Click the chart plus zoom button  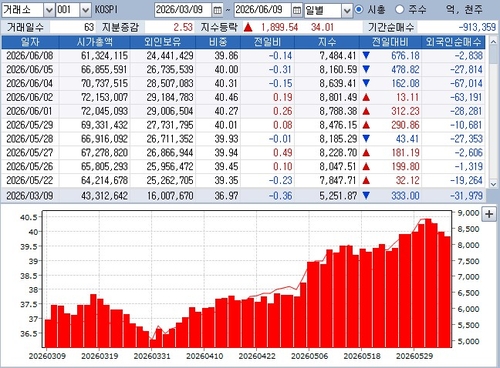489,214
